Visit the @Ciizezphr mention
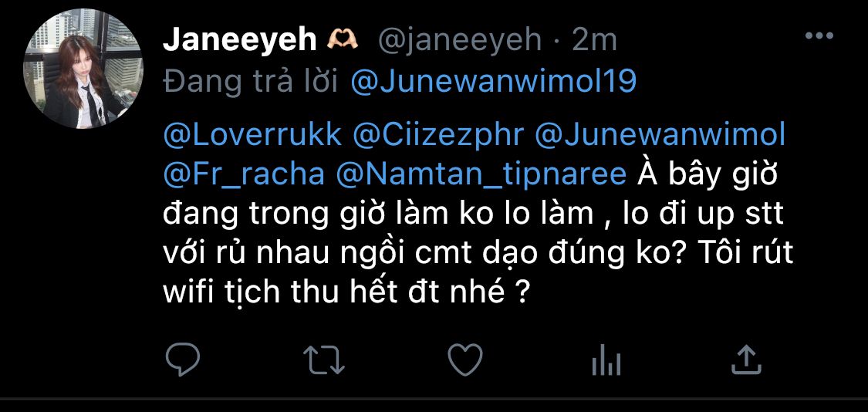Image resolution: width=868 pixels, height=412 pixels. 438,136
